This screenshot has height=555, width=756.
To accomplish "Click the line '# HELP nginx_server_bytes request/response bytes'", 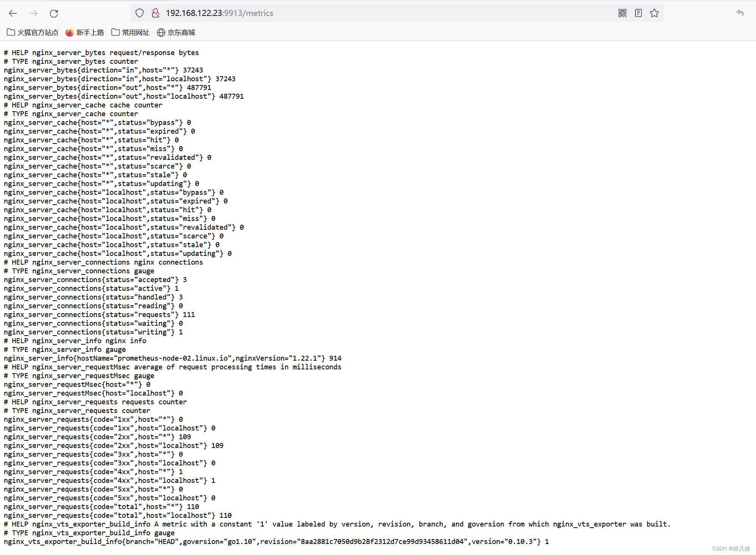I will (101, 53).
